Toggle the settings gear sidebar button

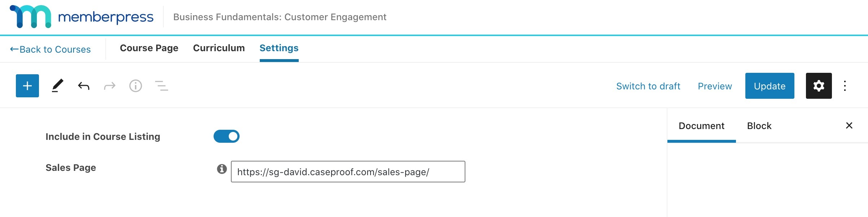pyautogui.click(x=819, y=86)
